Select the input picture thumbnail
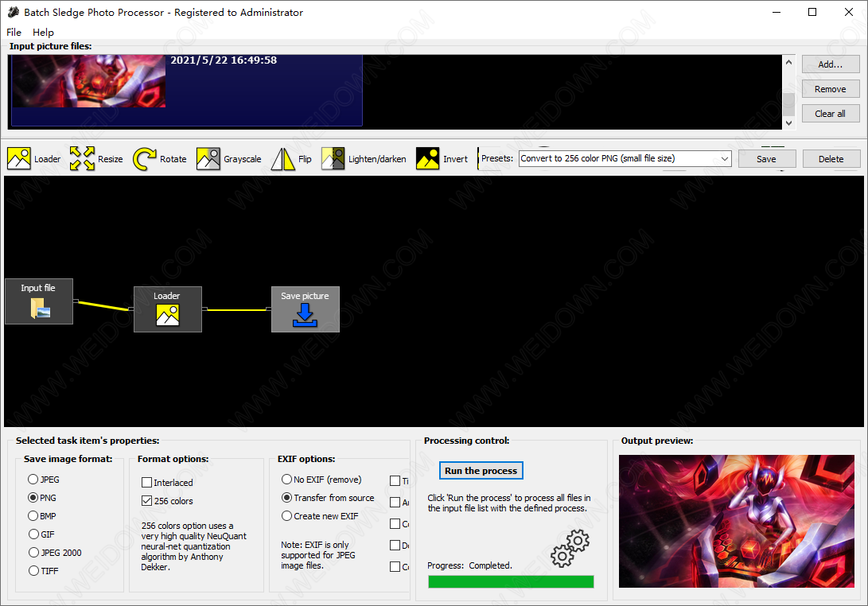 (x=88, y=81)
